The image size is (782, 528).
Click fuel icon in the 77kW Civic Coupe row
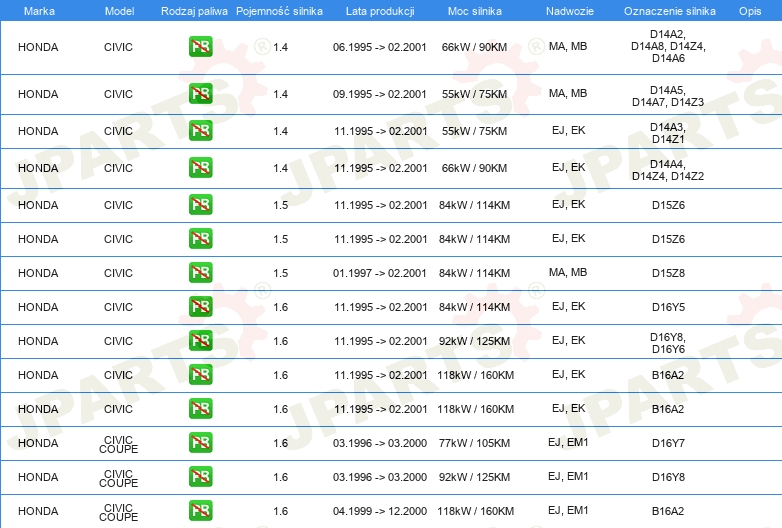click(200, 443)
